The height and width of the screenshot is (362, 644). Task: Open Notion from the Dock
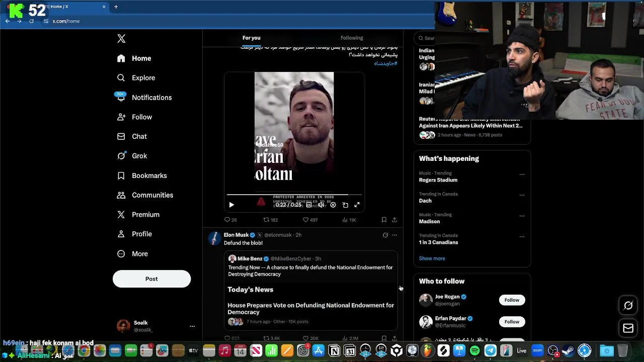334,350
